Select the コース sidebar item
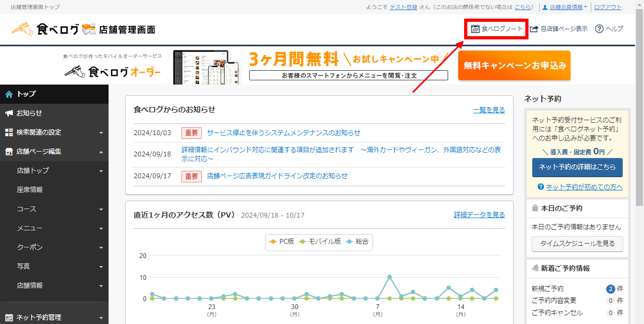 click(54, 209)
